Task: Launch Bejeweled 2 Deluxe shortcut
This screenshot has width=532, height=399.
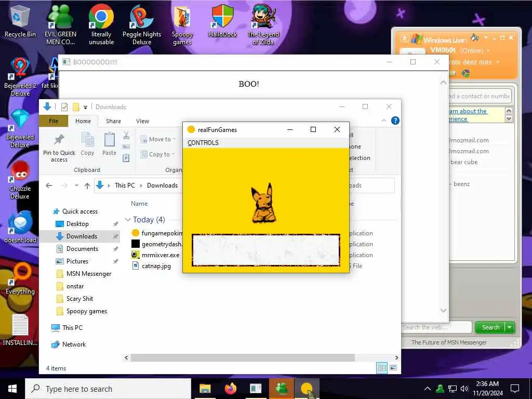Action: click(x=20, y=77)
